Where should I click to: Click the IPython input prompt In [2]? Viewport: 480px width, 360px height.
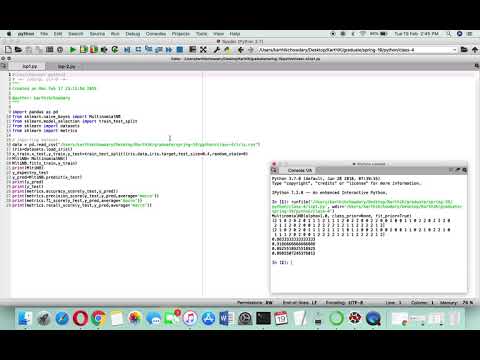(x=280, y=262)
